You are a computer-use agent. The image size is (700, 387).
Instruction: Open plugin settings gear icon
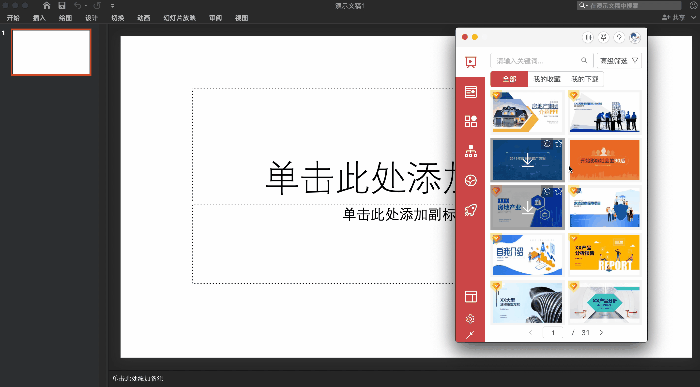pos(470,319)
